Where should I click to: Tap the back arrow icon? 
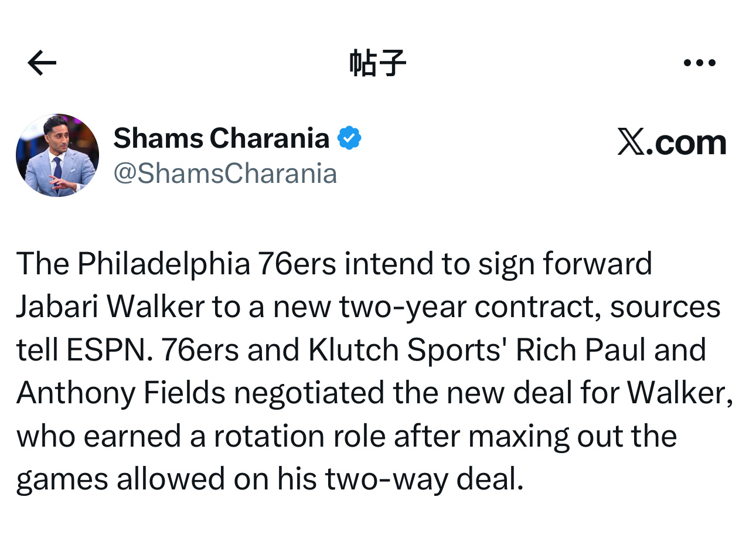pos(42,63)
